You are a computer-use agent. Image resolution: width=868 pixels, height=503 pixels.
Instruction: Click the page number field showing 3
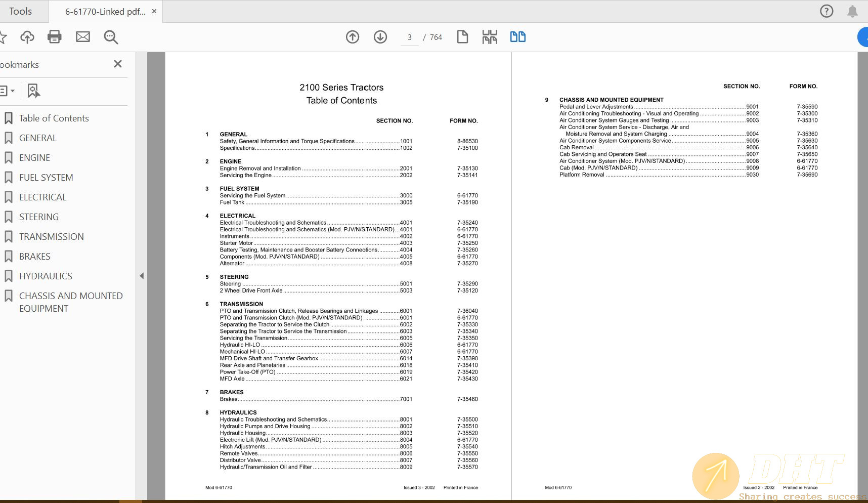pos(410,37)
